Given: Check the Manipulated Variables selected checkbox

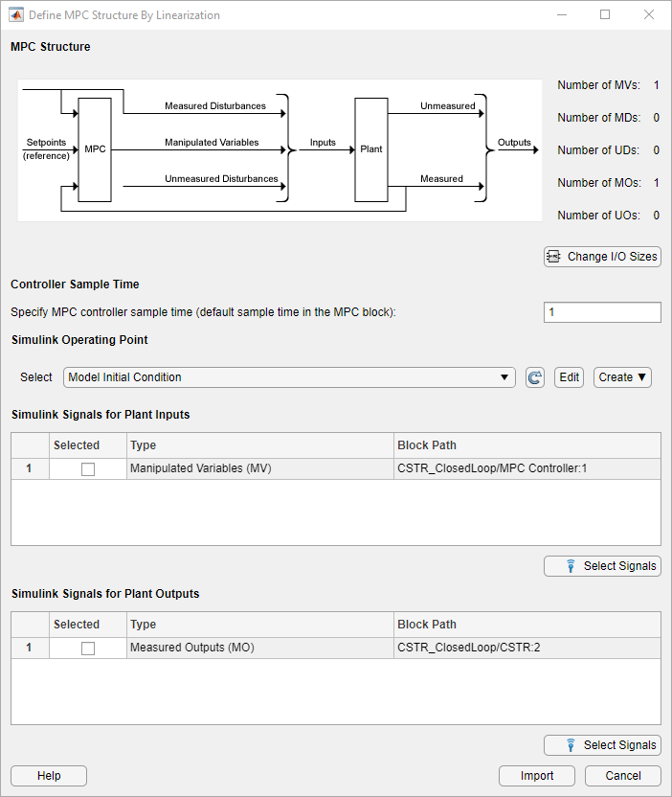Looking at the screenshot, I should [88, 469].
